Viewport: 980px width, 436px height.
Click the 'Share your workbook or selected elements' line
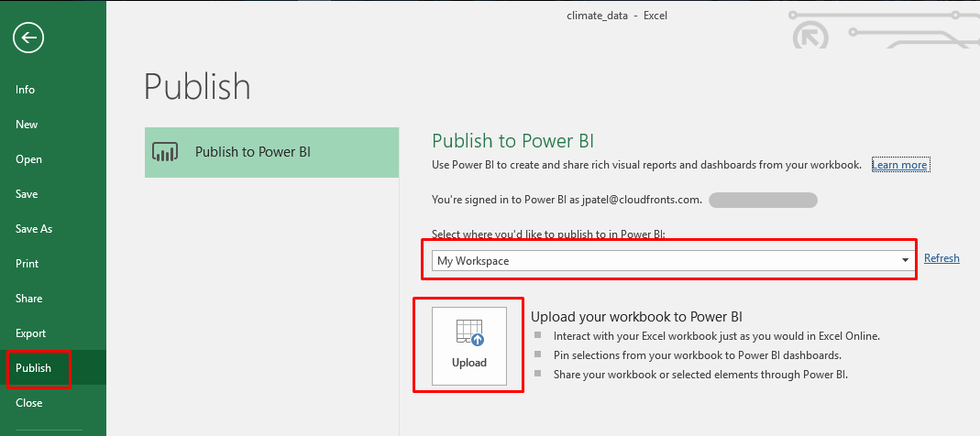pos(700,375)
